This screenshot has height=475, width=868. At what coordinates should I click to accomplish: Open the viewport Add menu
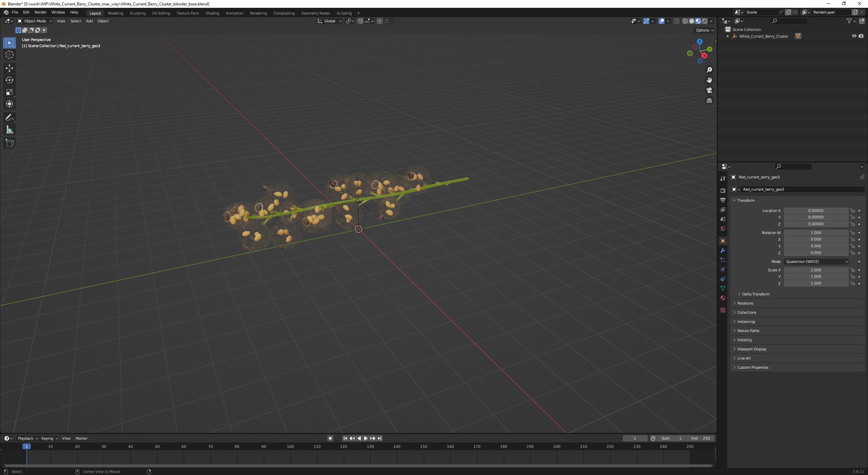click(x=89, y=21)
